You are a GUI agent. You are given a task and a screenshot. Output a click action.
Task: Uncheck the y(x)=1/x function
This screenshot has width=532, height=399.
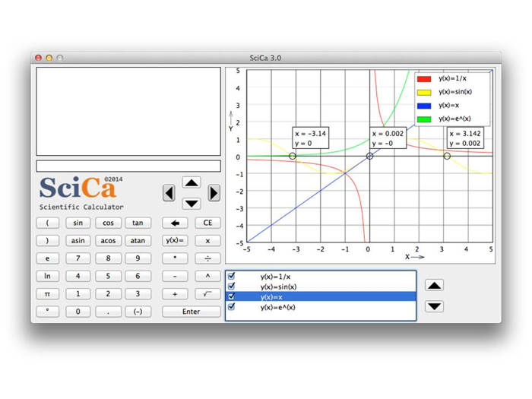point(232,277)
